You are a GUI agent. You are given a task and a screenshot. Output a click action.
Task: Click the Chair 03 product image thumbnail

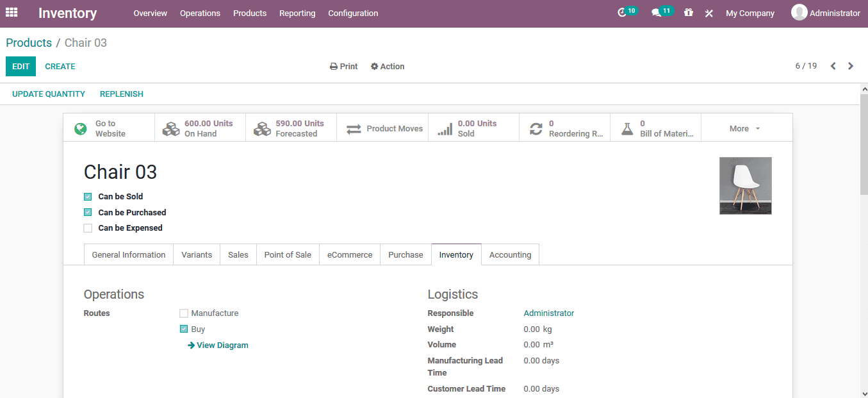745,185
